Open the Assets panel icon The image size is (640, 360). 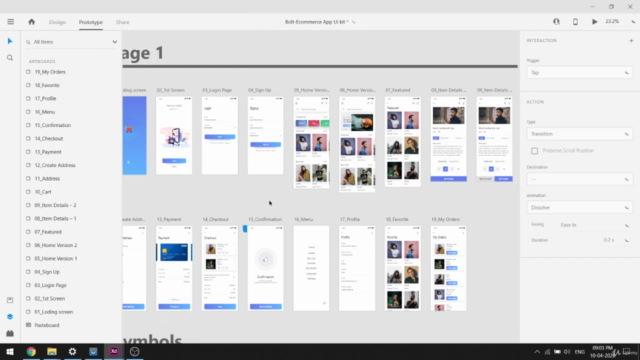pyautogui.click(x=10, y=300)
